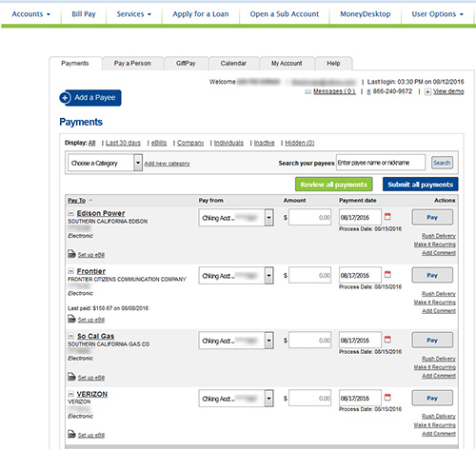Open the Edison Power payee link
Screen dimensions: 476x451
tap(101, 213)
